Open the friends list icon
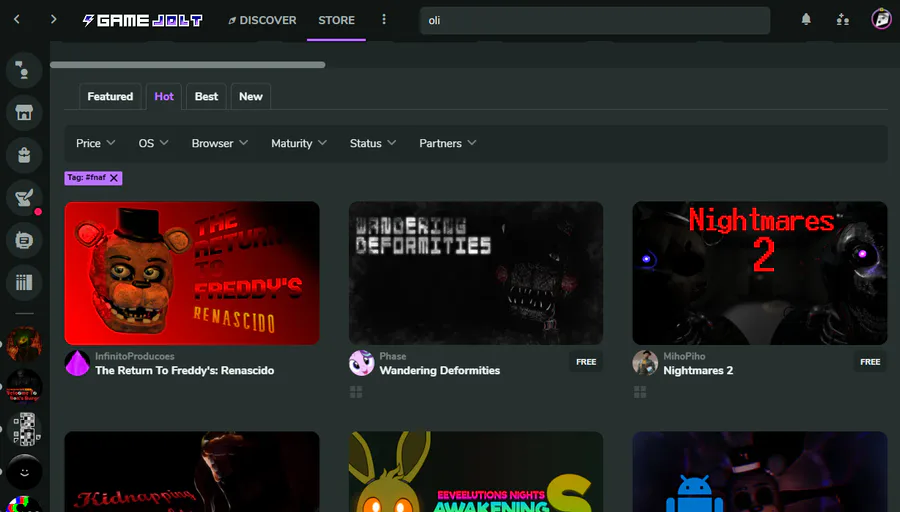The height and width of the screenshot is (512, 900). click(x=843, y=20)
